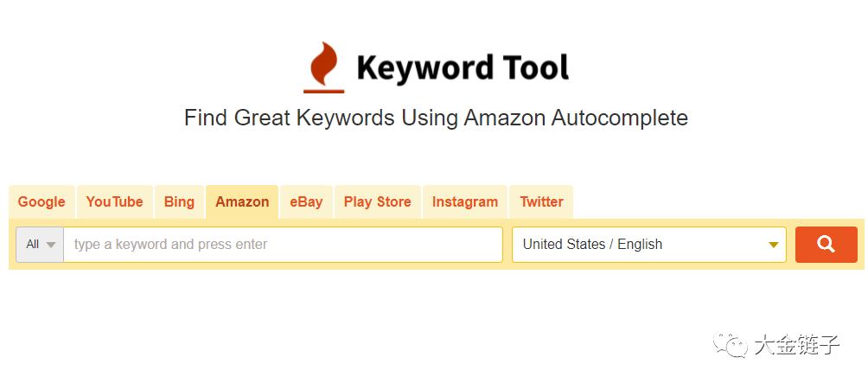Image resolution: width=868 pixels, height=383 pixels.
Task: Click the WeChat watermark icon
Action: coord(729,346)
